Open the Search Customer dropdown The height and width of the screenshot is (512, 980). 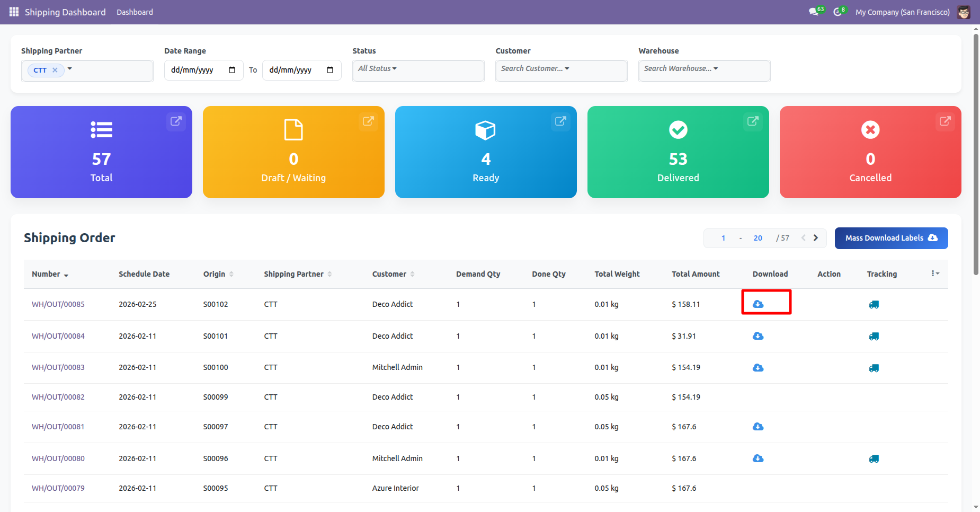535,68
